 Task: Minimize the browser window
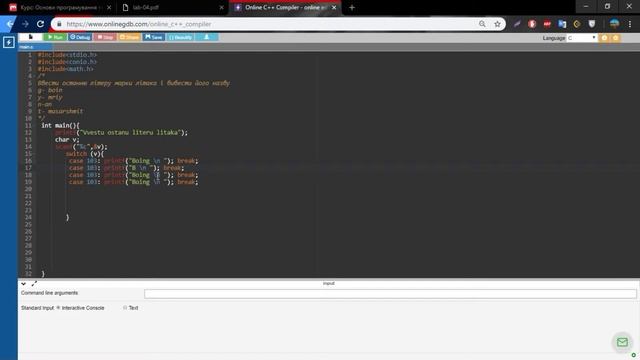pyautogui.click(x=586, y=7)
